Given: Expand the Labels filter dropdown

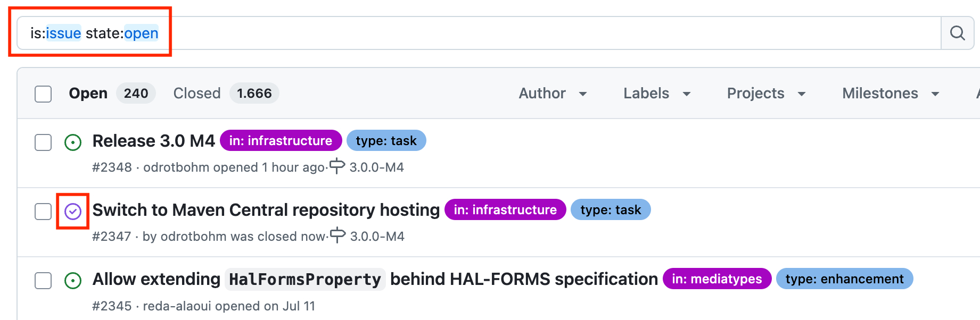Looking at the screenshot, I should click(x=656, y=94).
